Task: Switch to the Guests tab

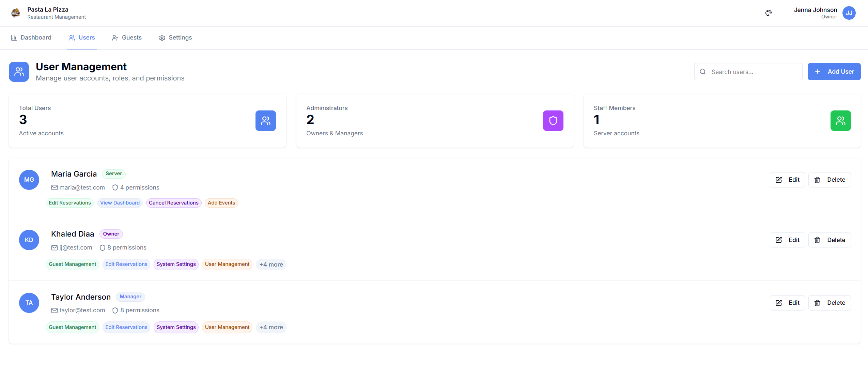Action: pos(127,37)
